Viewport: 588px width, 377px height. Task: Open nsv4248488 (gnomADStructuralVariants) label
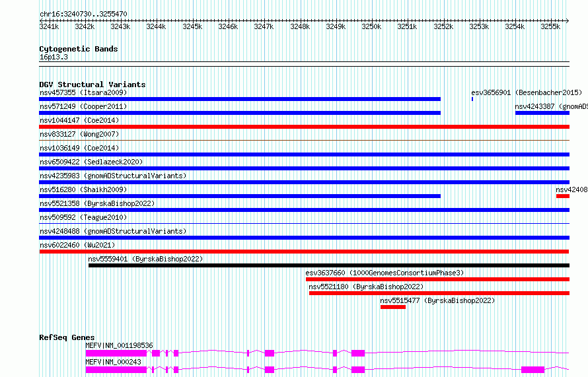point(113,231)
